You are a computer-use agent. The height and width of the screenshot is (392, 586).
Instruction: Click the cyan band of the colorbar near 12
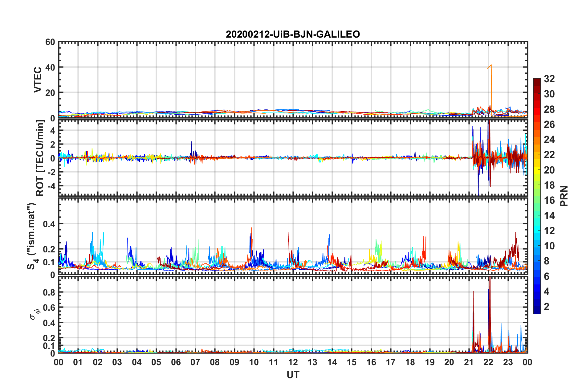tap(537, 231)
